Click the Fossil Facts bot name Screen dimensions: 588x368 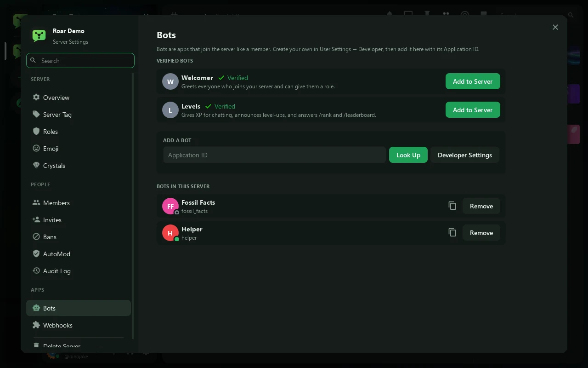(x=198, y=202)
